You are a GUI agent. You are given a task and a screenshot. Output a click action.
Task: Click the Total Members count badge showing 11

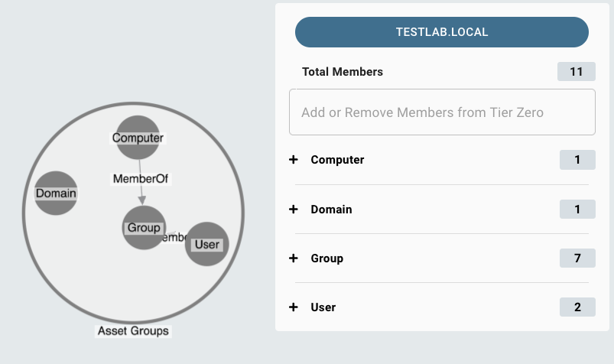pos(577,72)
